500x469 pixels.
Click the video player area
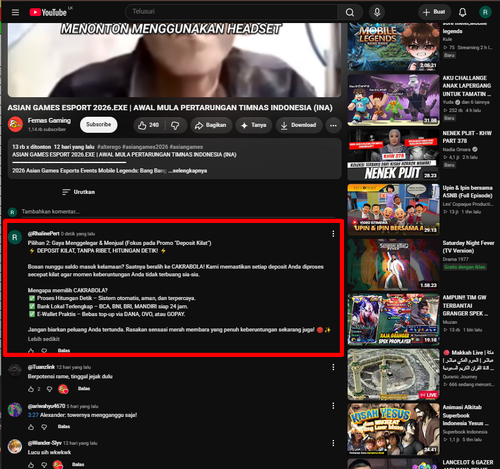coord(174,60)
